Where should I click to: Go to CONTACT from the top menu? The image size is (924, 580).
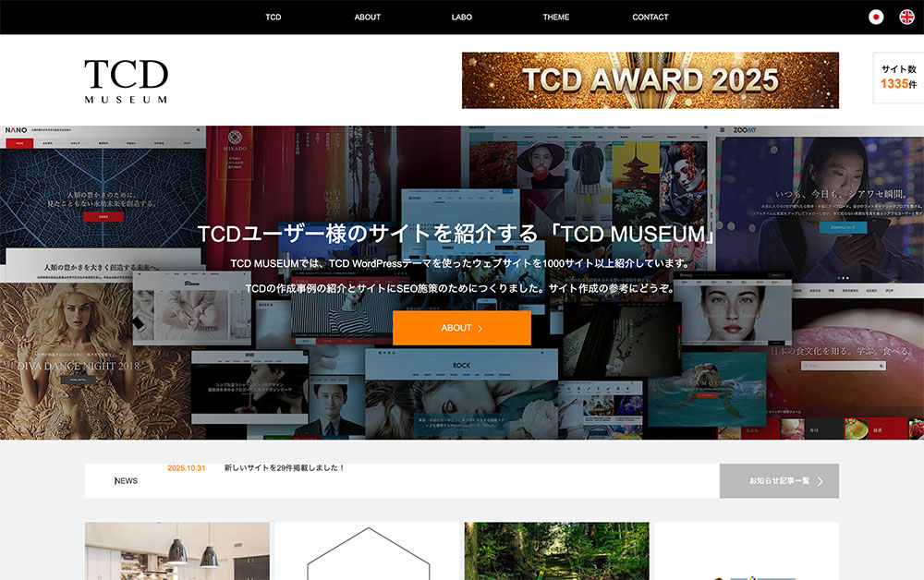pos(650,17)
